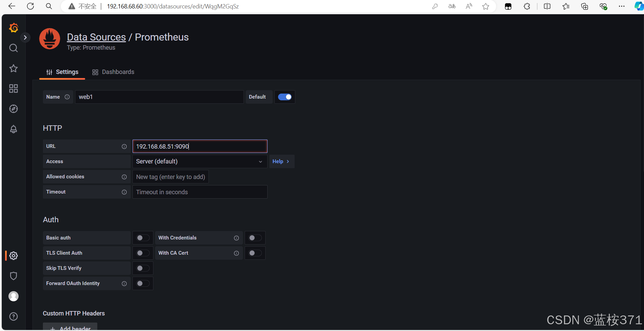The image size is (644, 331).
Task: Open Starred dashboards star icon
Action: 14,68
